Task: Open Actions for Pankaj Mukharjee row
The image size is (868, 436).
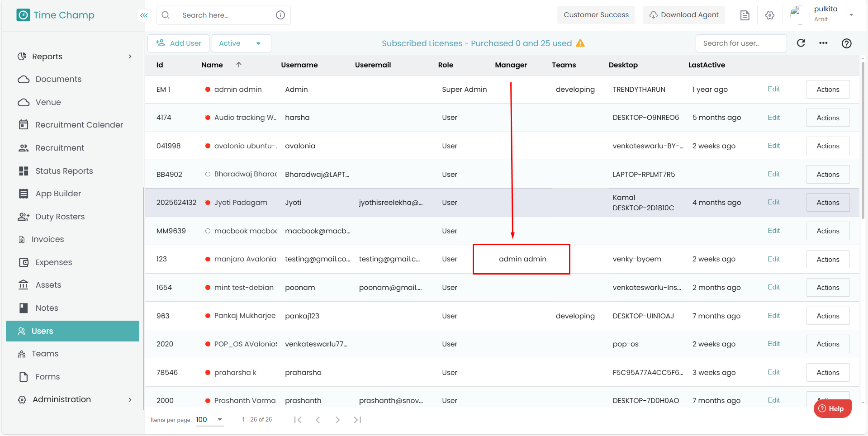Action: click(x=827, y=316)
